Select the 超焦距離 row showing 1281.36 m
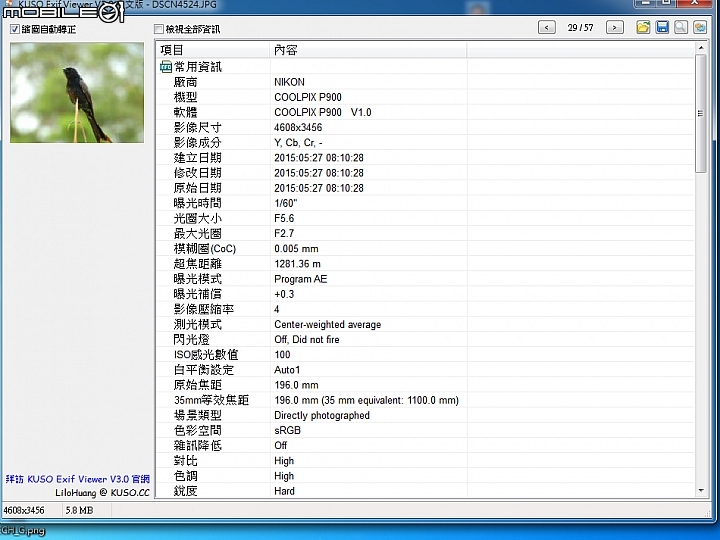Screen dimensions: 720x540 click(x=425, y=264)
